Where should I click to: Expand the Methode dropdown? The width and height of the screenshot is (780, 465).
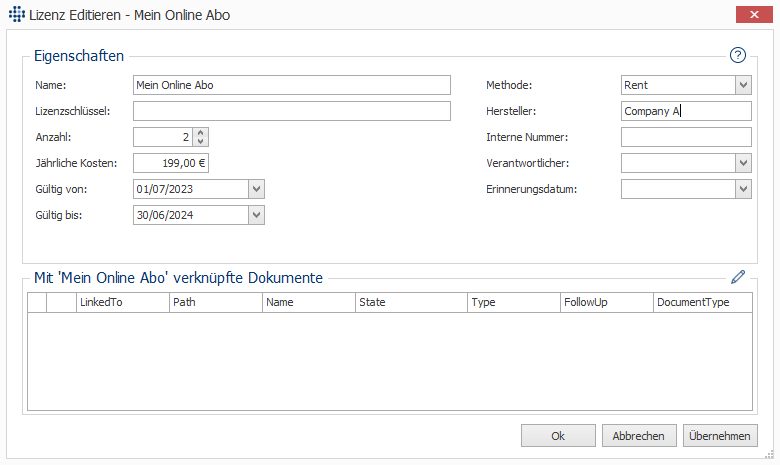coord(743,85)
